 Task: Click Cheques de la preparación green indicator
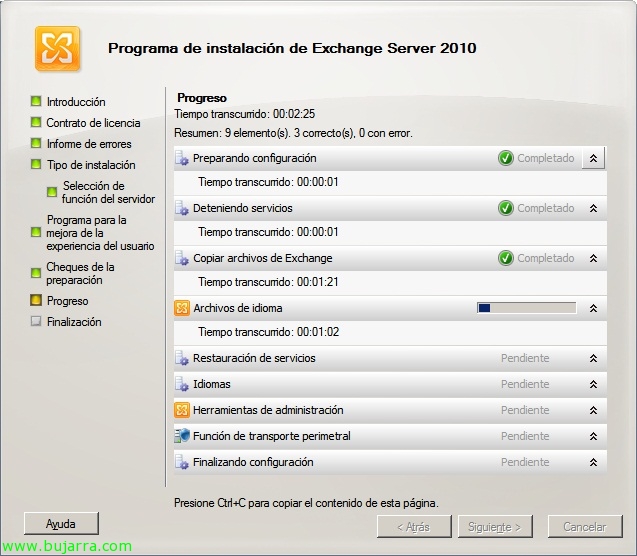tap(36, 273)
